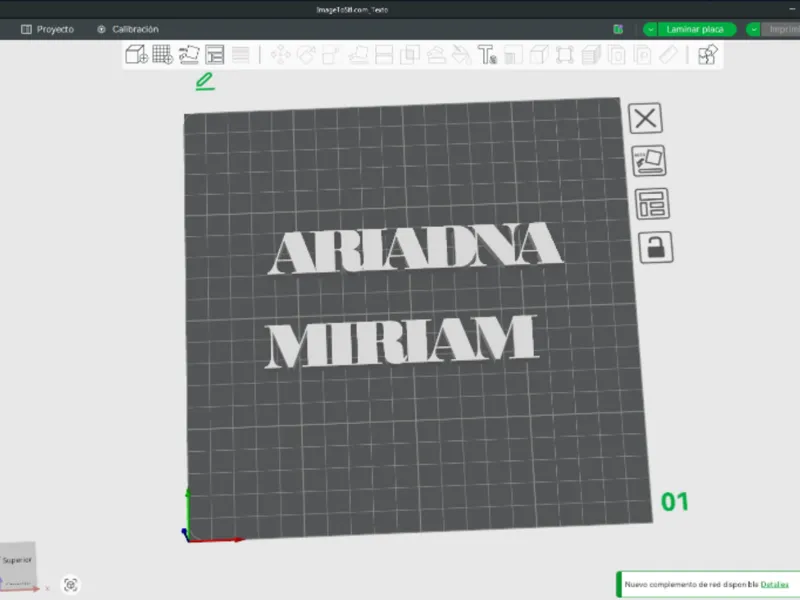Toggle the plate lock icon
This screenshot has height=600, width=800.
(x=656, y=248)
